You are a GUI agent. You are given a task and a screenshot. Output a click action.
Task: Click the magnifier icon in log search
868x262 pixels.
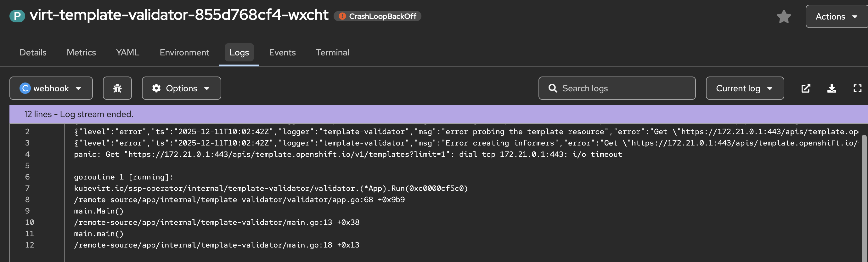pos(553,88)
